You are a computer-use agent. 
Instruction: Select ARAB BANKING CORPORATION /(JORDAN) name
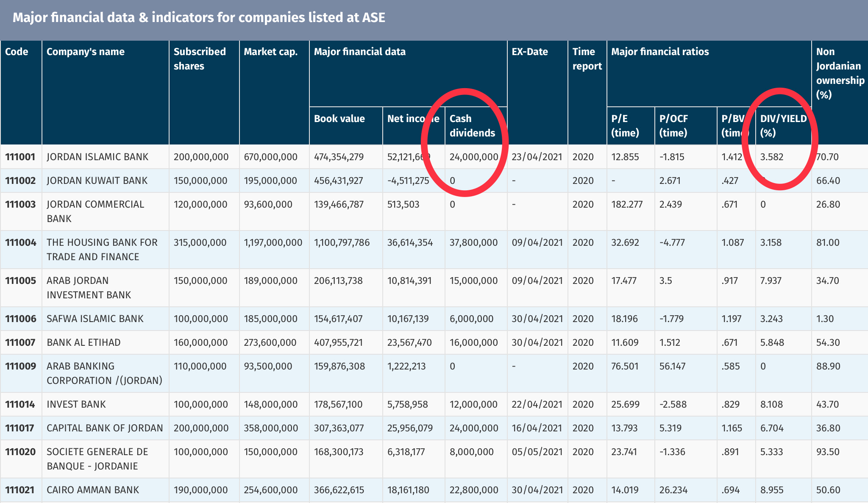point(105,373)
